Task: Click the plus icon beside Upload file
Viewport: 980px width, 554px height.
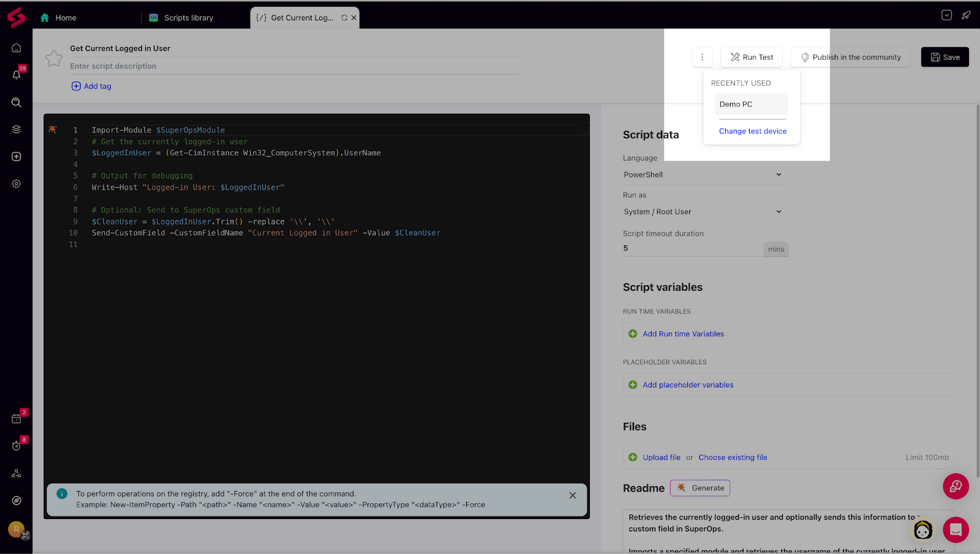Action: coord(633,457)
